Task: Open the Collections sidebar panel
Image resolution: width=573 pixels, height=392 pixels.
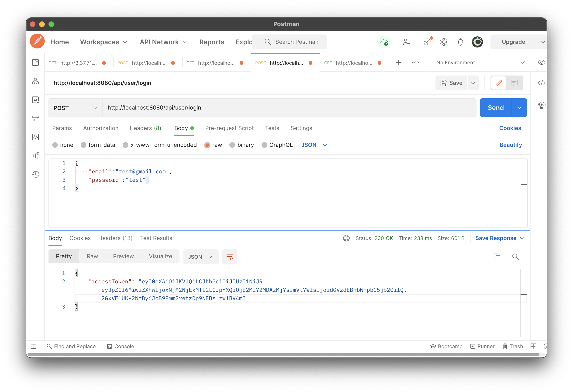Action: click(x=35, y=62)
